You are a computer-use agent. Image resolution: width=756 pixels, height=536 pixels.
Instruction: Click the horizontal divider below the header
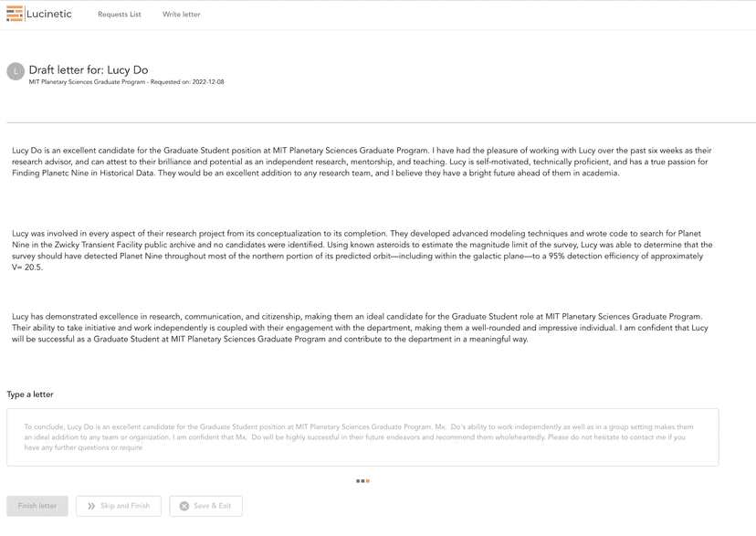[378, 122]
